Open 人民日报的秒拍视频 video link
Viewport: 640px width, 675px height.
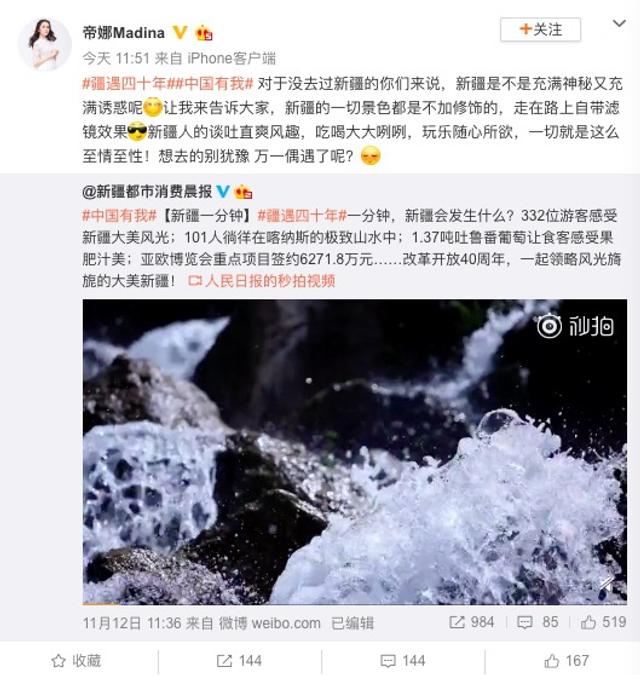point(262,281)
